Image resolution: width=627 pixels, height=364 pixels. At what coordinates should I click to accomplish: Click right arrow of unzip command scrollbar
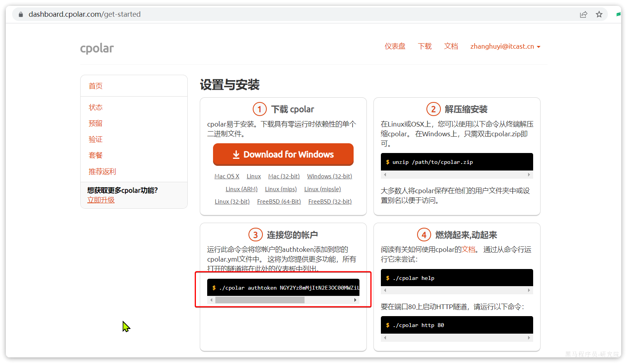click(x=529, y=175)
